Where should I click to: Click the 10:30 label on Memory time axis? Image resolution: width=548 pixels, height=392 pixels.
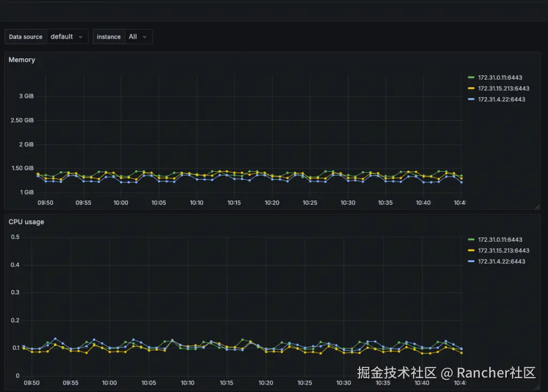click(348, 203)
